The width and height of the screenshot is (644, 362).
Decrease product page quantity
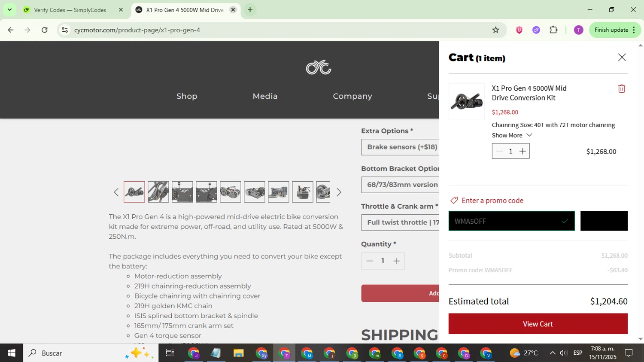(369, 261)
